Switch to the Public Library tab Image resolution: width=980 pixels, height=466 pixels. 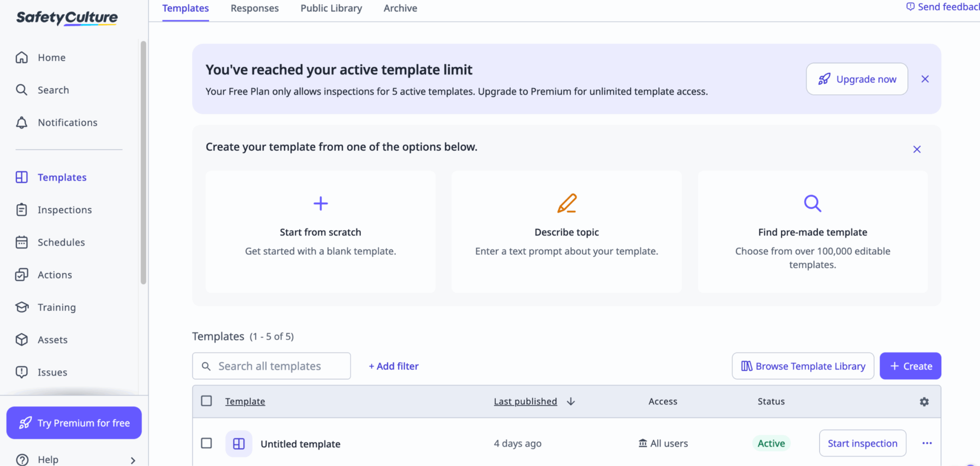point(331,8)
